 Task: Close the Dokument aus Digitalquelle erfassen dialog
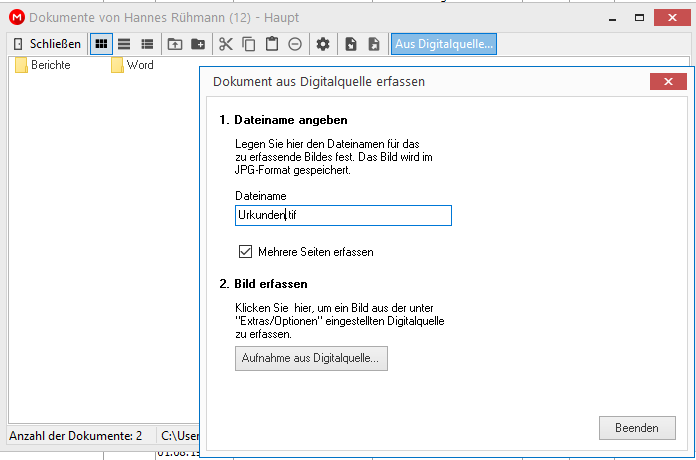click(x=668, y=82)
